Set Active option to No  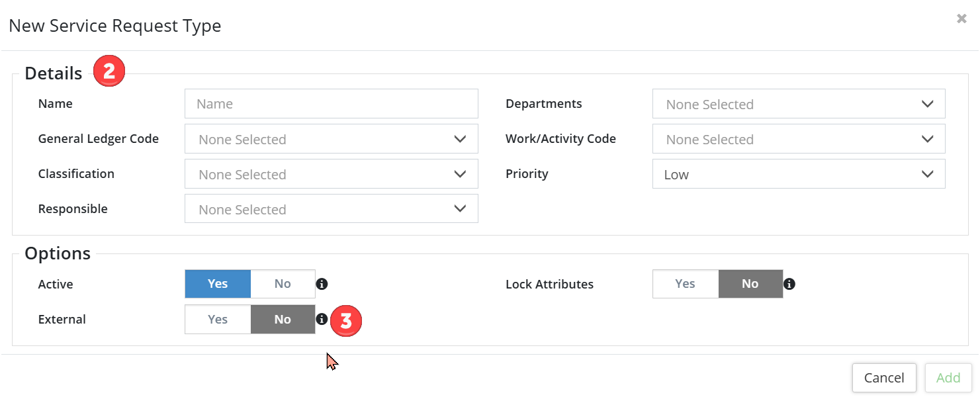coord(283,284)
